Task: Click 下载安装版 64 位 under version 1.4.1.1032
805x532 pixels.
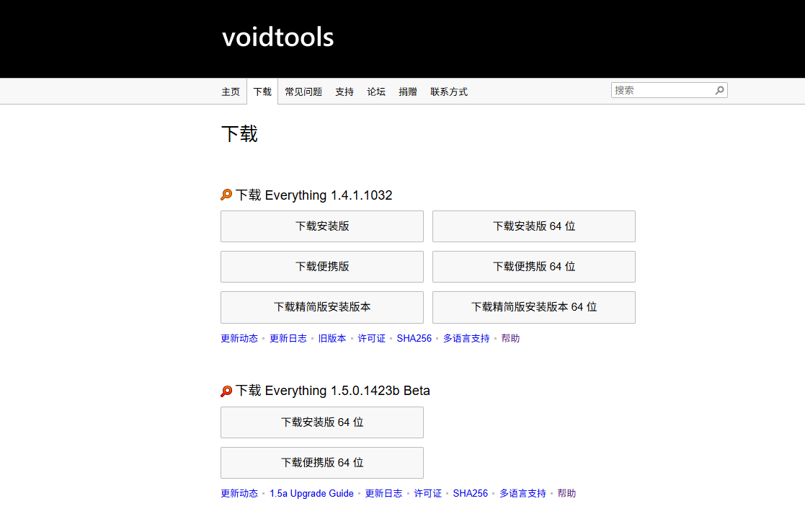Action: (x=534, y=226)
